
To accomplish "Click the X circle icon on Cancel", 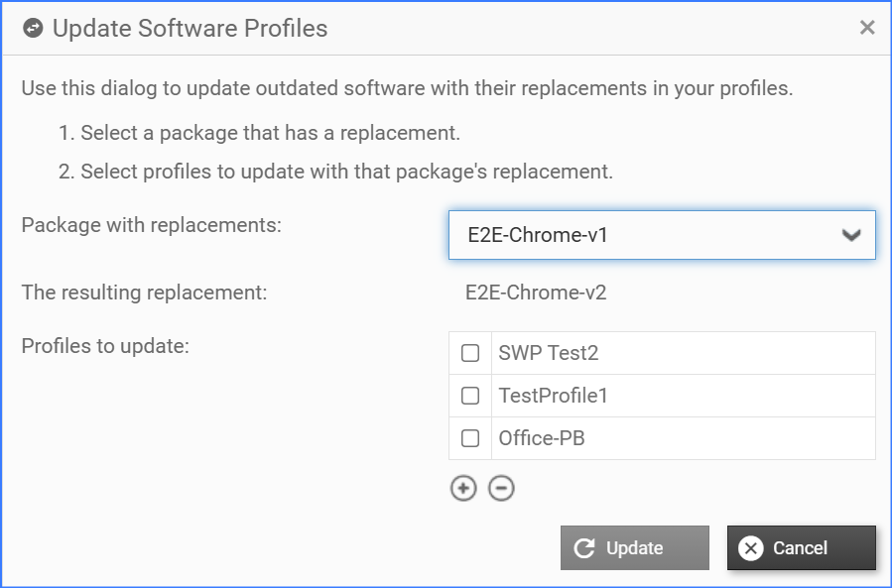I will point(751,548).
